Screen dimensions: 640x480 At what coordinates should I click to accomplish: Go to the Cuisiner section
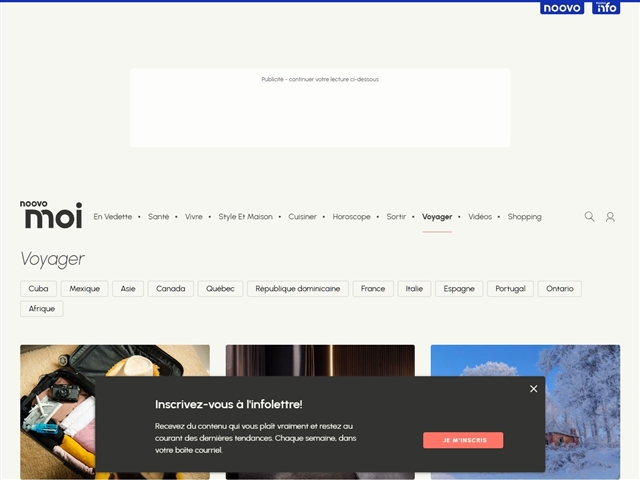(x=302, y=217)
